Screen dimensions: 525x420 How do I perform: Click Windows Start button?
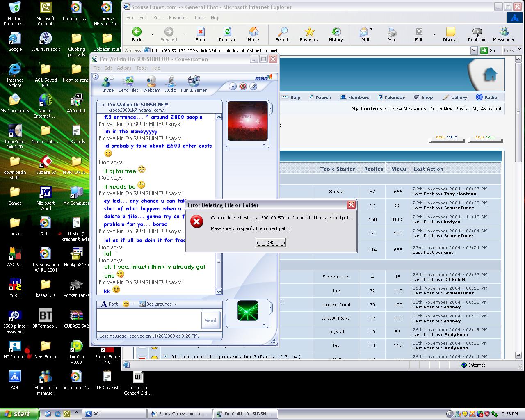point(20,414)
